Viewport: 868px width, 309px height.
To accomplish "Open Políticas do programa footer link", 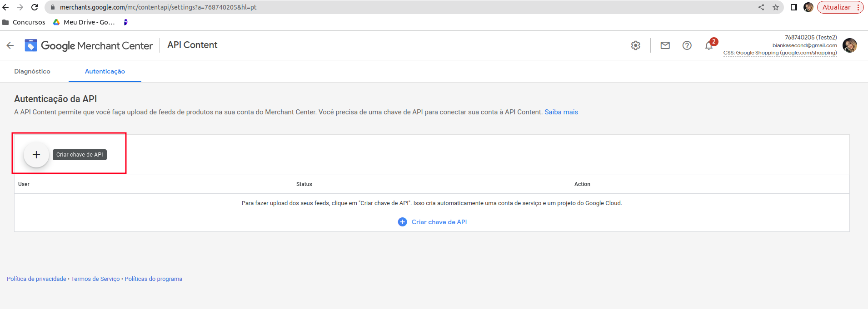I will coord(154,279).
